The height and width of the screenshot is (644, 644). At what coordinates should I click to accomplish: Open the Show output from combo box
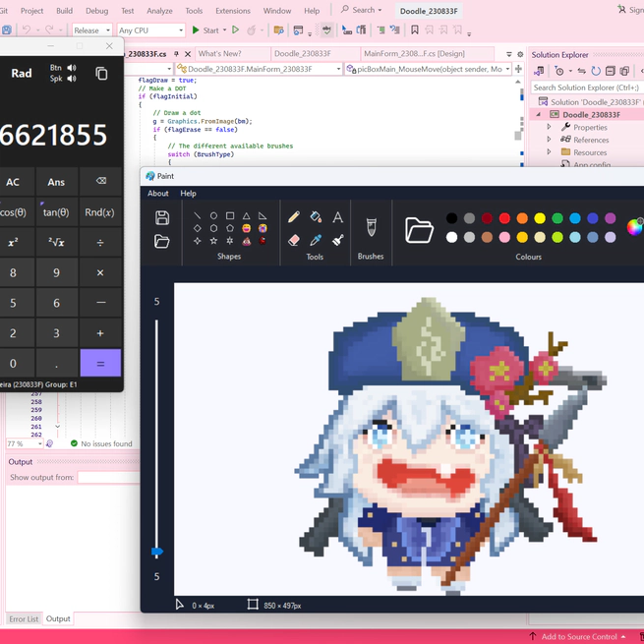click(x=109, y=477)
